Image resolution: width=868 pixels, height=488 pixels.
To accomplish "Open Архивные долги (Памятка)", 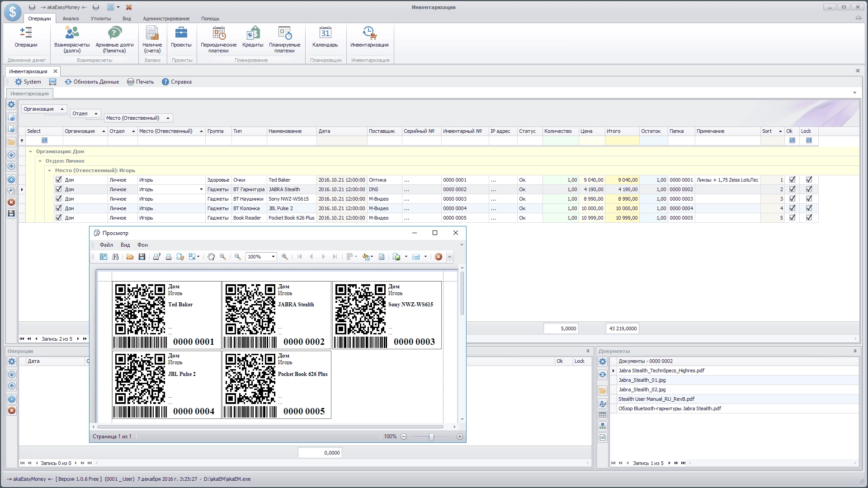I will pos(114,40).
